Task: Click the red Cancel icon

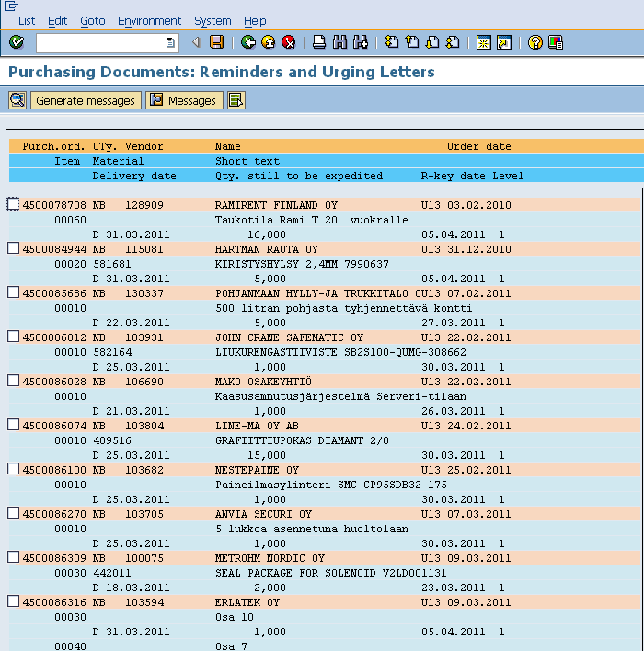Action: pos(288,42)
